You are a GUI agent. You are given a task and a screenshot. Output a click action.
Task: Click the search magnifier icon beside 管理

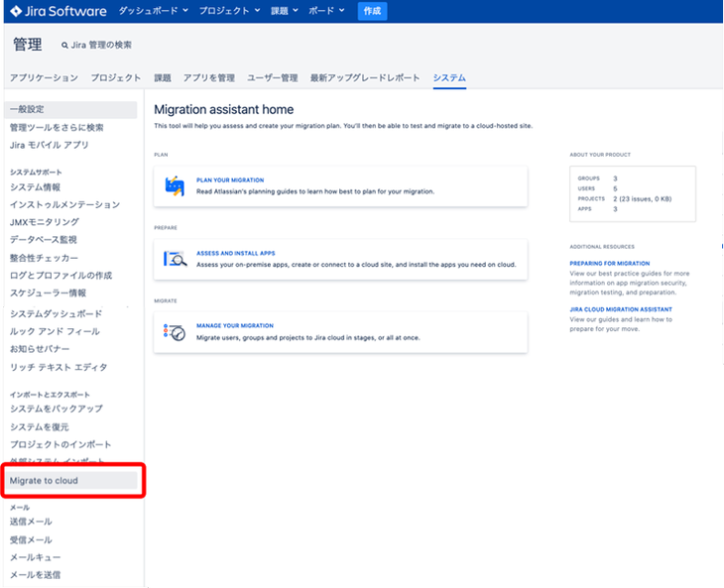coord(64,46)
